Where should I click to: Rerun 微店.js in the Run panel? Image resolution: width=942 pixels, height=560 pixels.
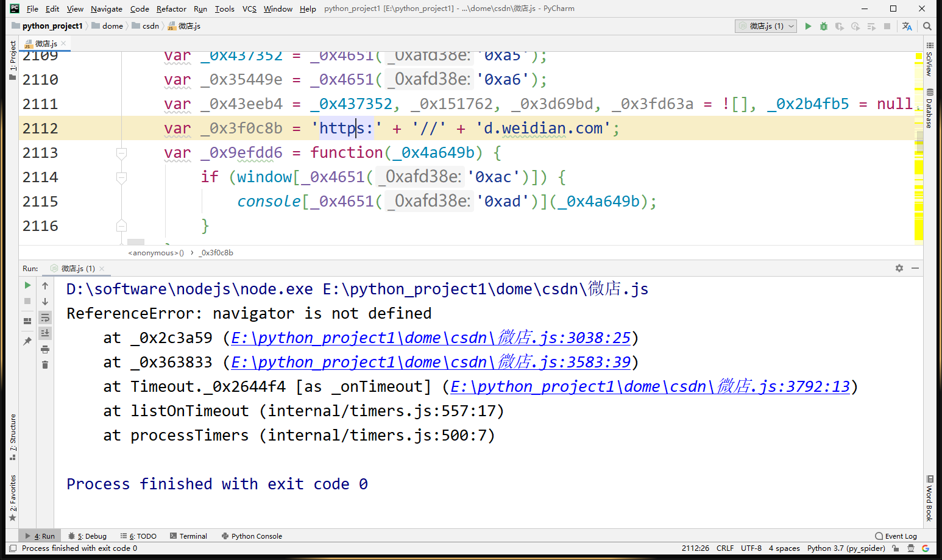(x=27, y=285)
